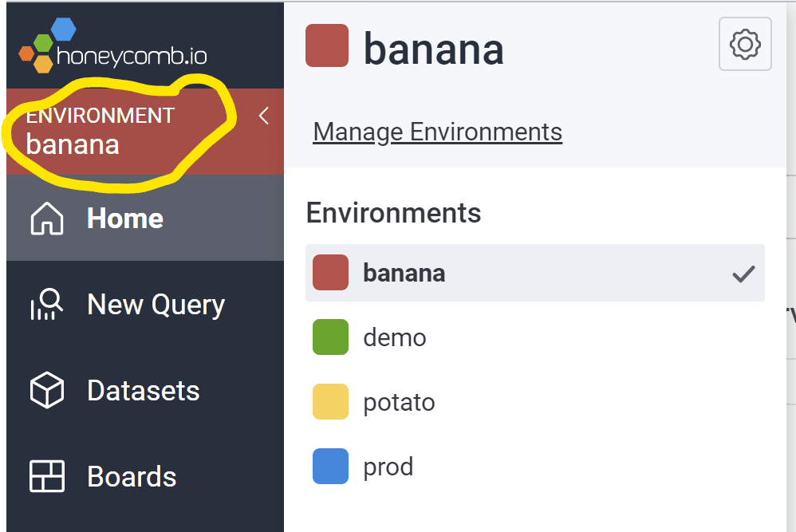This screenshot has width=796, height=532.
Task: Switch to the potato environment
Action: (399, 402)
